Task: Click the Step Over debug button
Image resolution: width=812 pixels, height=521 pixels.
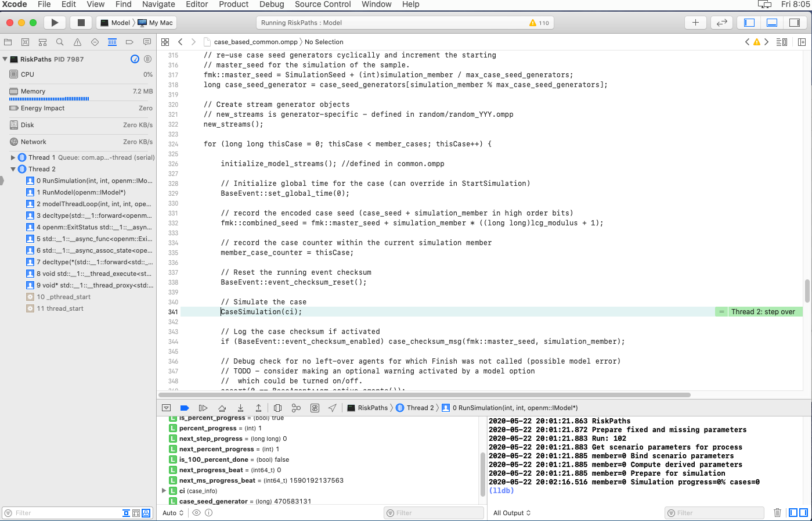Action: 222,408
